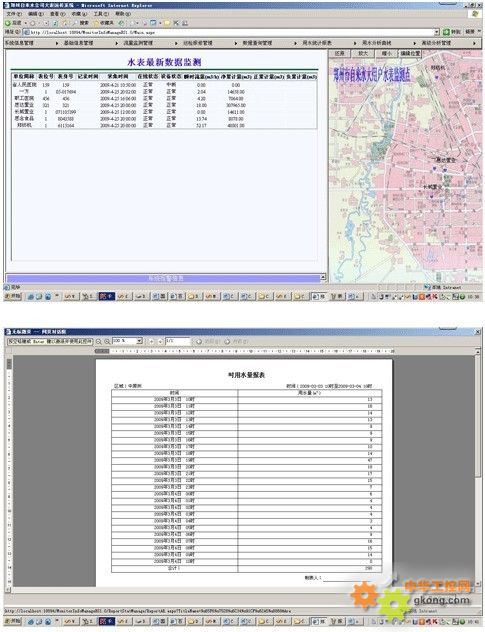The width and height of the screenshot is (485, 632).
Task: Click the alarm info bar scroll arrow
Action: point(323,277)
